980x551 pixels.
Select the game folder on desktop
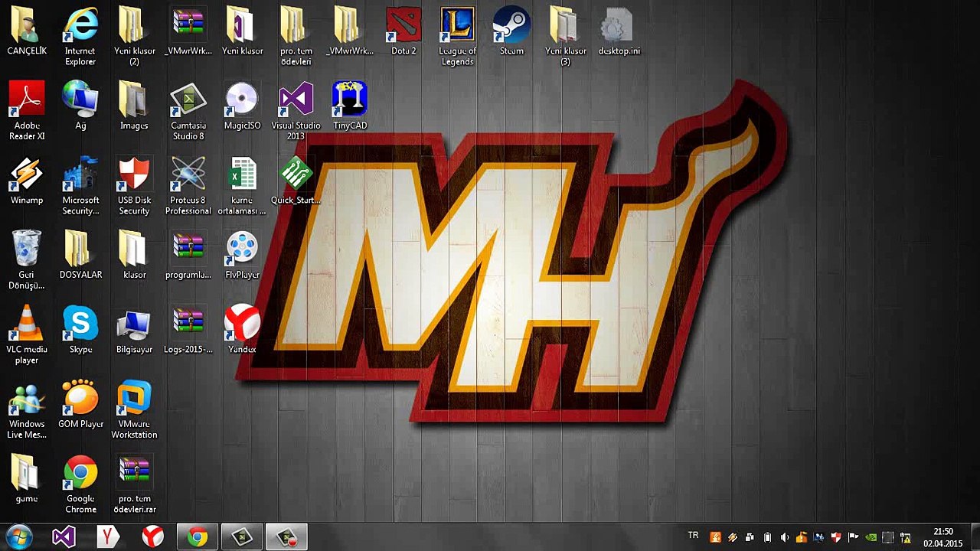[27, 479]
